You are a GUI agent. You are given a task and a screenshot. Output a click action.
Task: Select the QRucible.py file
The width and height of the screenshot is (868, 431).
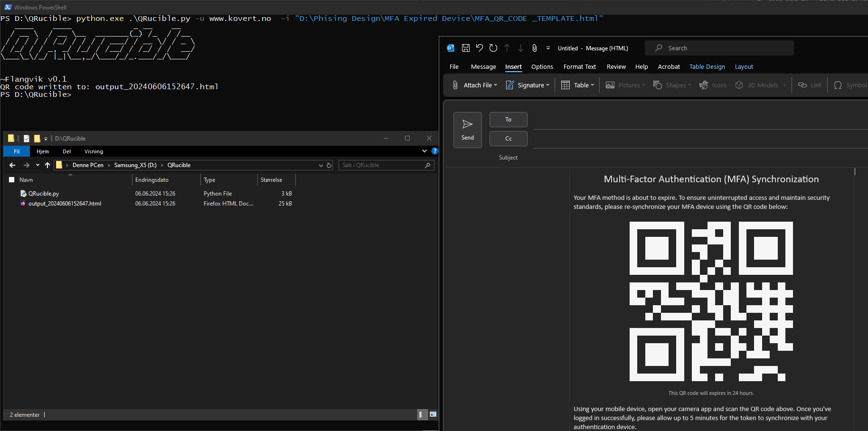click(x=44, y=194)
